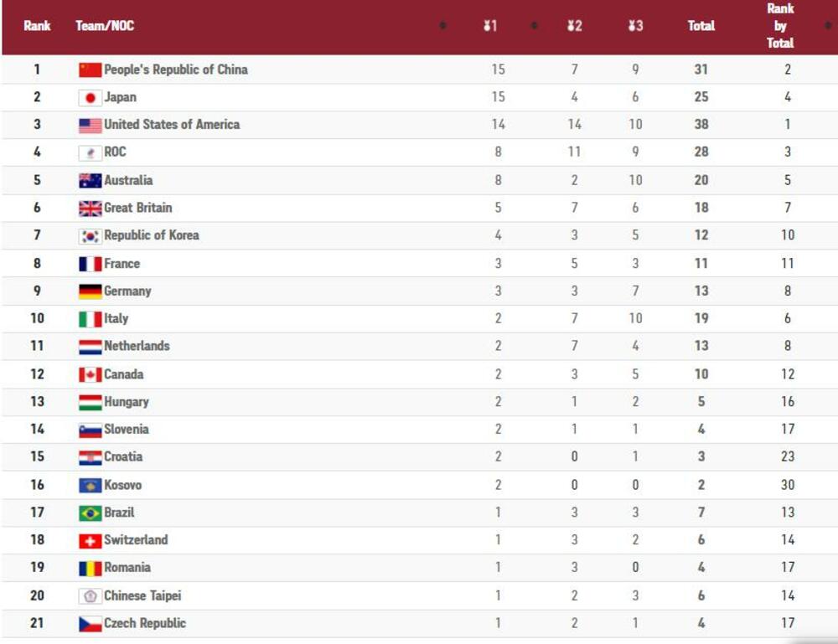Click the Chinese Taipei emblem icon
Screen dimensions: 838x644
click(90, 595)
